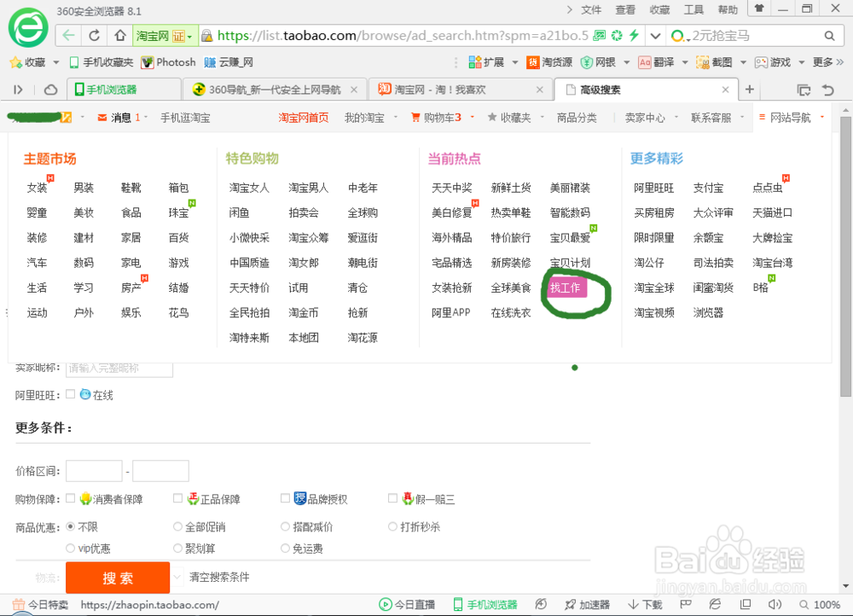Open 下载 downloads in status bar
This screenshot has width=853, height=616.
[645, 605]
